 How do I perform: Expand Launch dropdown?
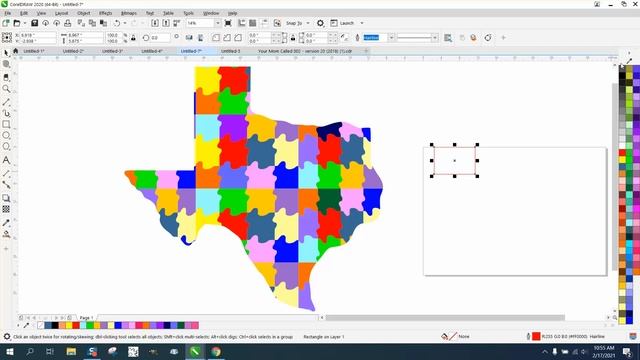click(x=362, y=23)
